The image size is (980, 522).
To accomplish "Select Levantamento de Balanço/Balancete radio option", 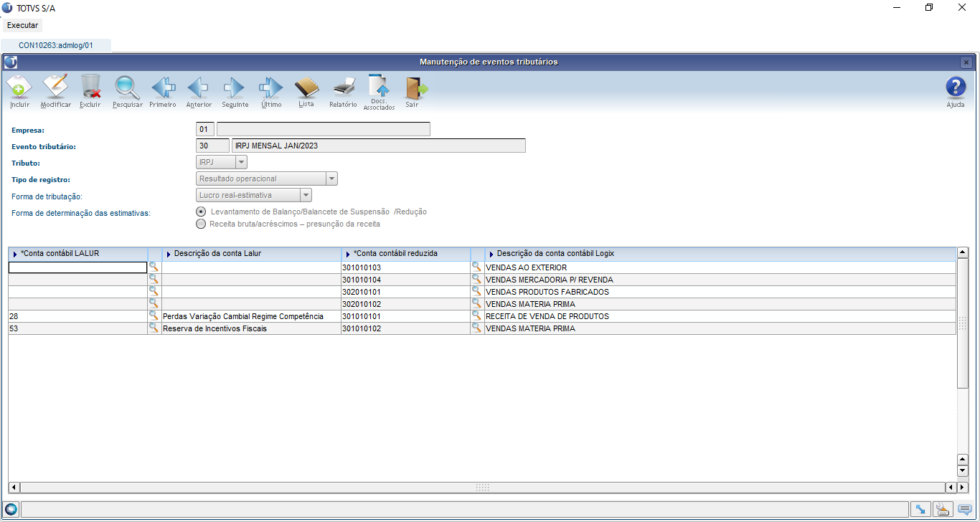I will pyautogui.click(x=201, y=212).
